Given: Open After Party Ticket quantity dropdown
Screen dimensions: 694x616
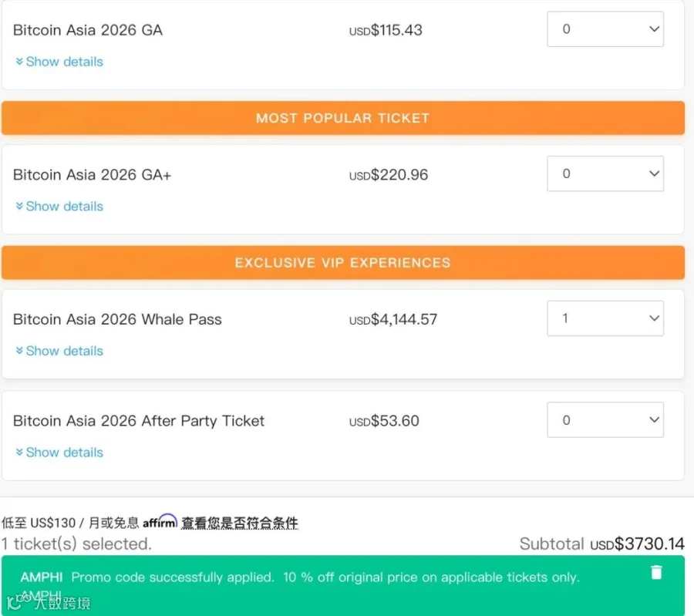Looking at the screenshot, I should point(605,420).
